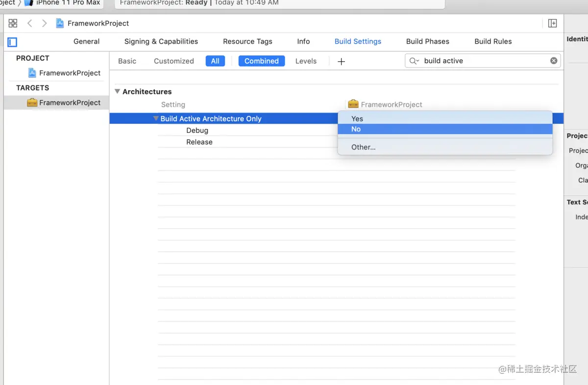Add a build setting with plus icon
Viewport: 588px width, 385px height.
click(342, 61)
